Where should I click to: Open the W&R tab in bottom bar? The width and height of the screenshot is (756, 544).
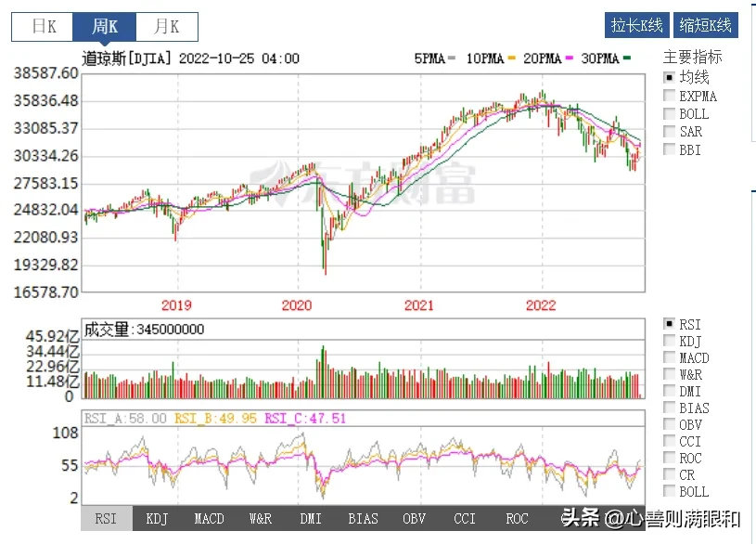point(261,518)
